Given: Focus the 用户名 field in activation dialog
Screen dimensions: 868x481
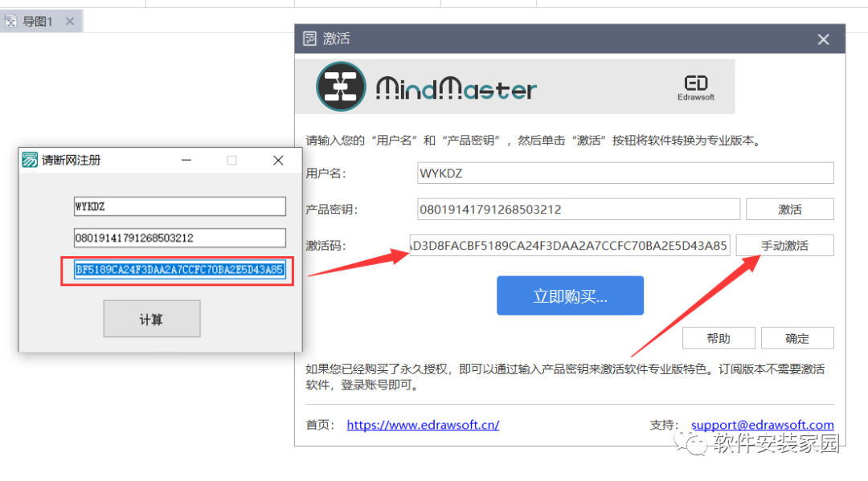Looking at the screenshot, I should [x=625, y=173].
